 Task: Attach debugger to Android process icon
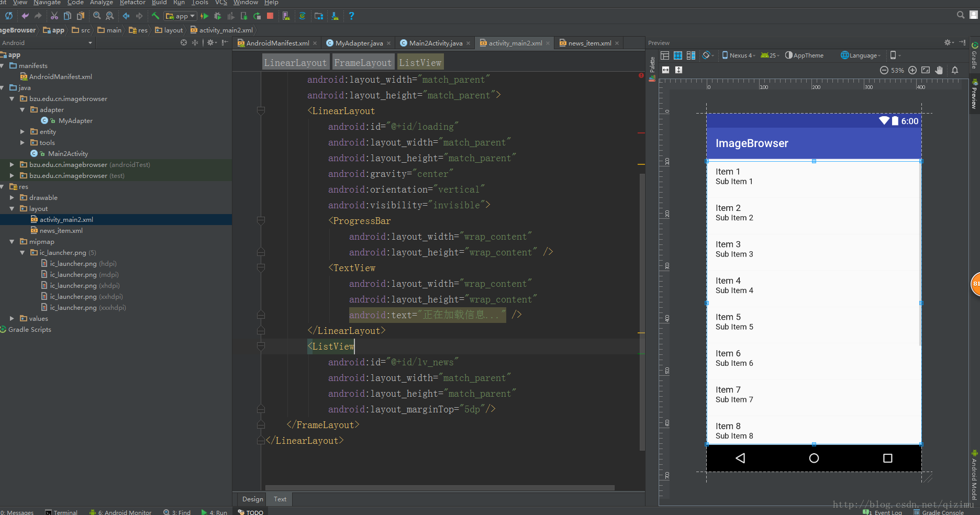(x=244, y=16)
